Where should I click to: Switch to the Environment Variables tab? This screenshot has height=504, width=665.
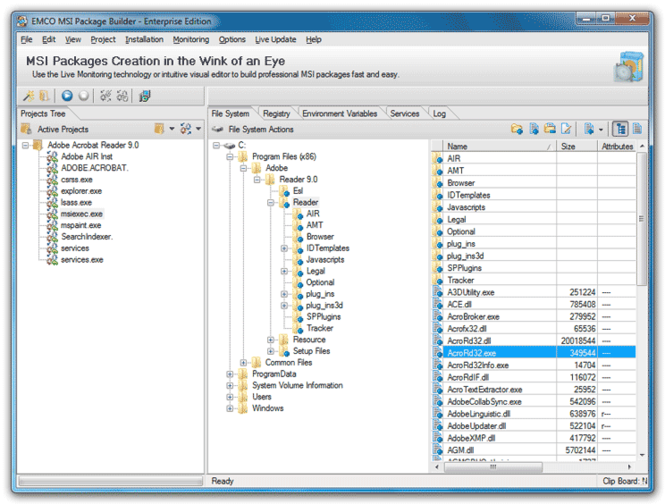click(x=340, y=114)
